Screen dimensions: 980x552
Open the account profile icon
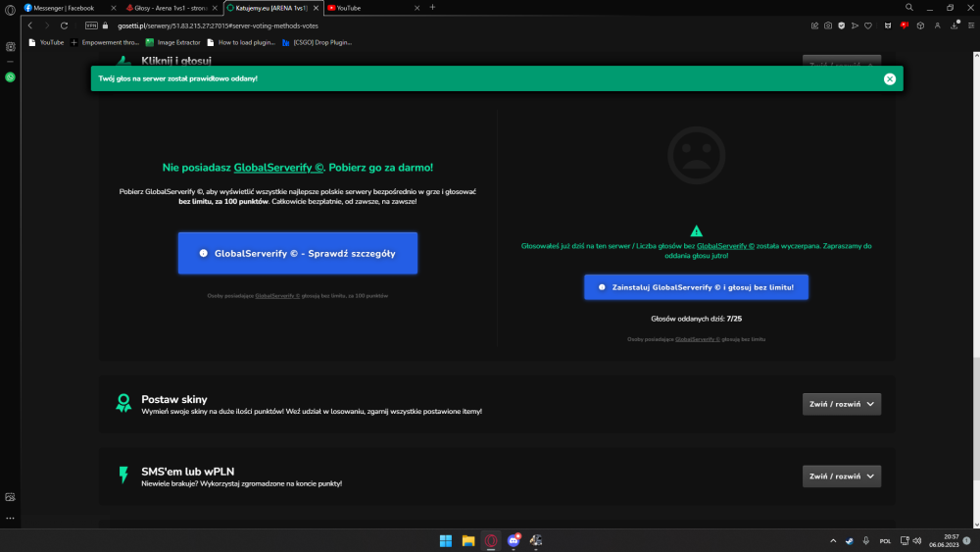coord(938,25)
